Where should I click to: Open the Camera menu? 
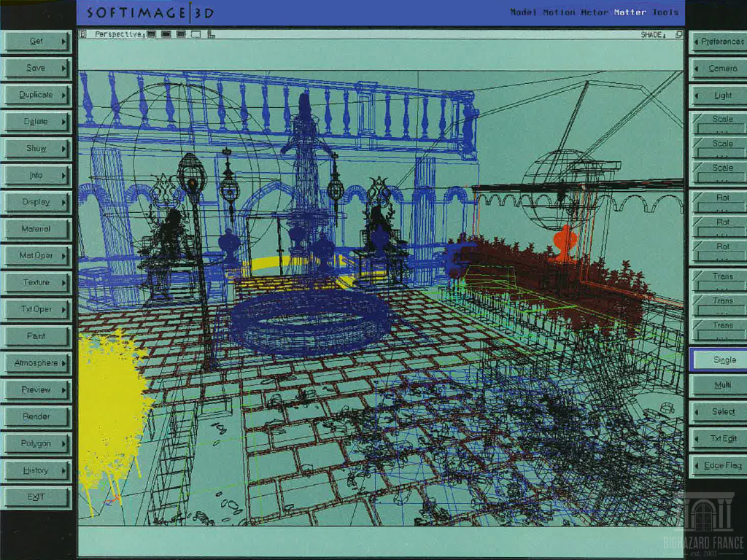(719, 69)
